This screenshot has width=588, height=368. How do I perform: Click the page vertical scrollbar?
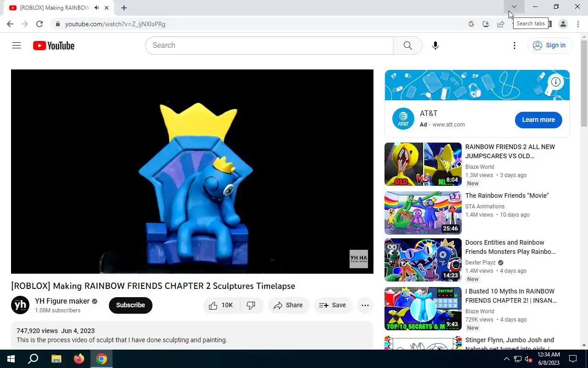click(584, 83)
